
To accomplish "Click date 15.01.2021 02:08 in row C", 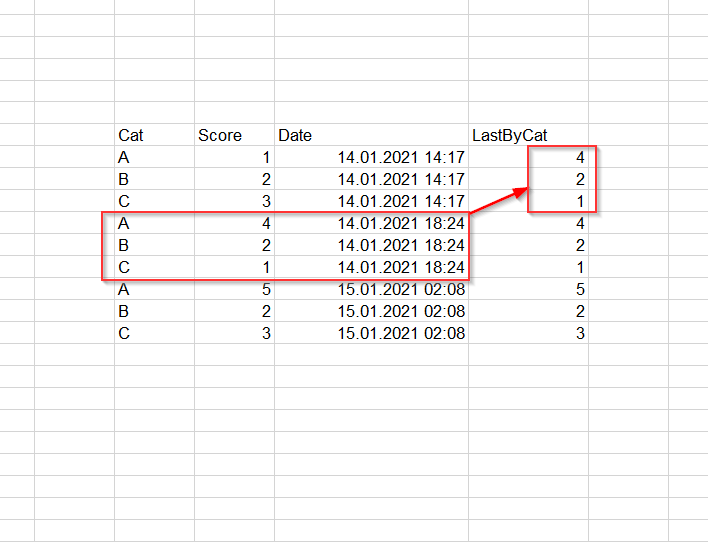I will (371, 333).
